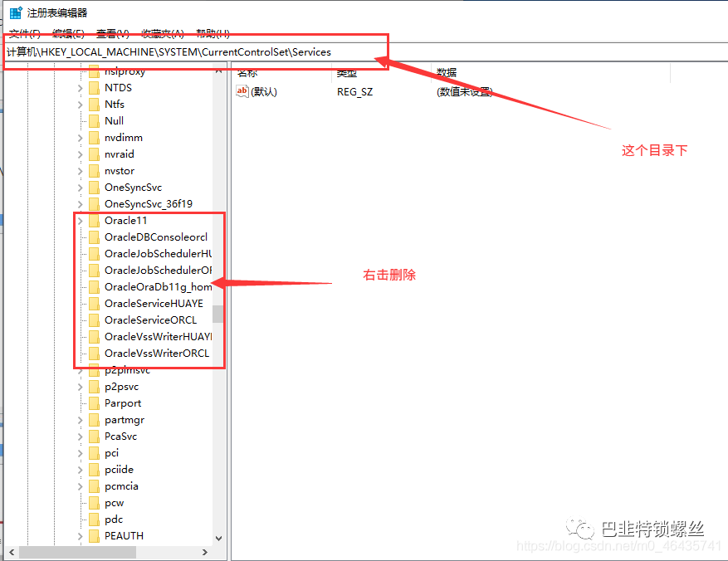Screen dimensions: 728x561
Task: Expand the PEAUTH registry key
Action: tap(80, 536)
